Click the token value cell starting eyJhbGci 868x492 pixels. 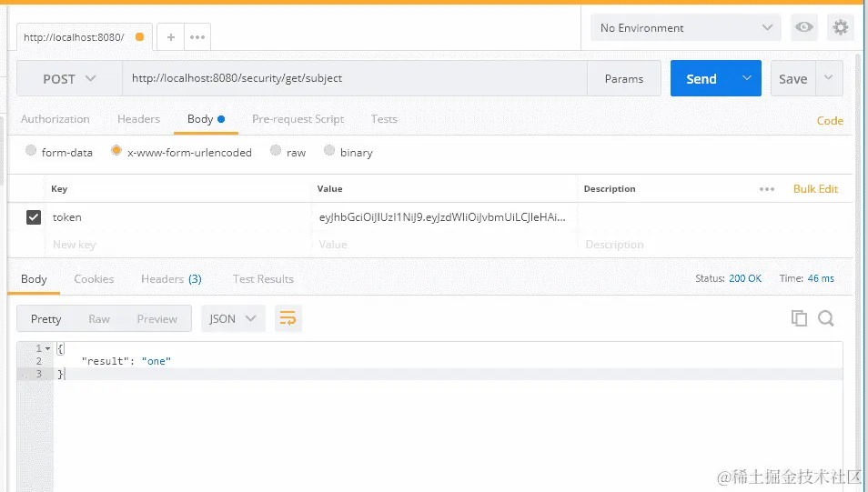click(x=443, y=217)
